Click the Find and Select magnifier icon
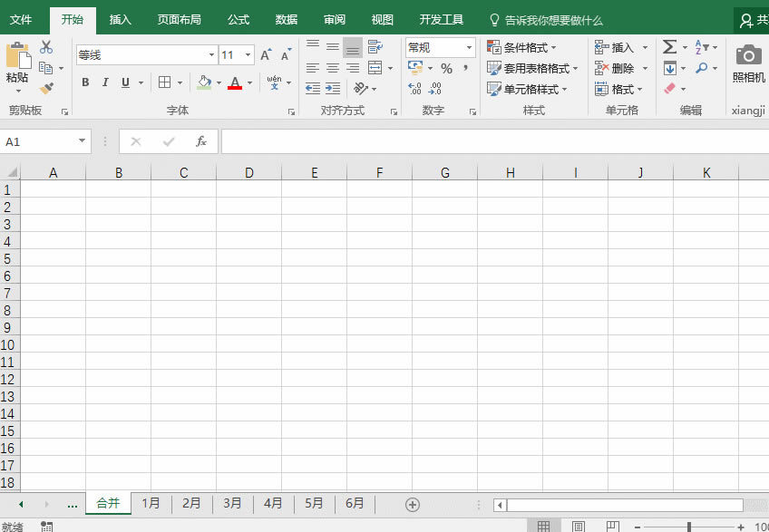 (701, 68)
